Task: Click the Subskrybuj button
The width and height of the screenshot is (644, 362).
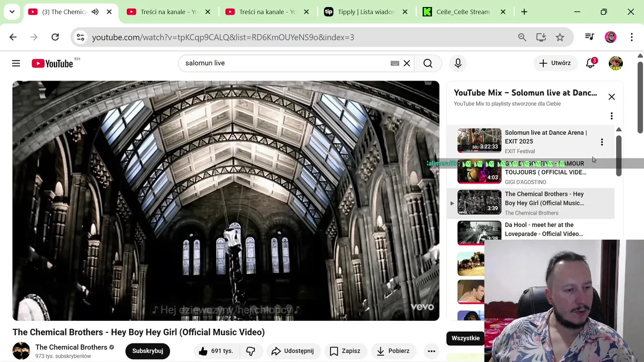Action: 147,351
